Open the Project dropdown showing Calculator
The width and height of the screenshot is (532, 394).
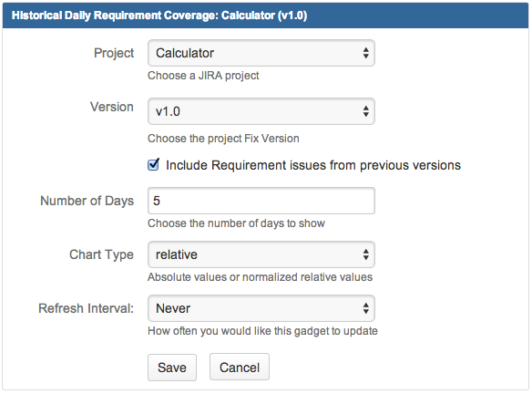261,53
